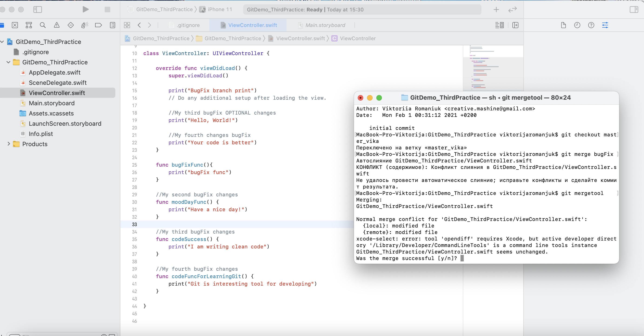The width and height of the screenshot is (644, 336).
Task: Expand the Products folder
Action: pos(9,144)
